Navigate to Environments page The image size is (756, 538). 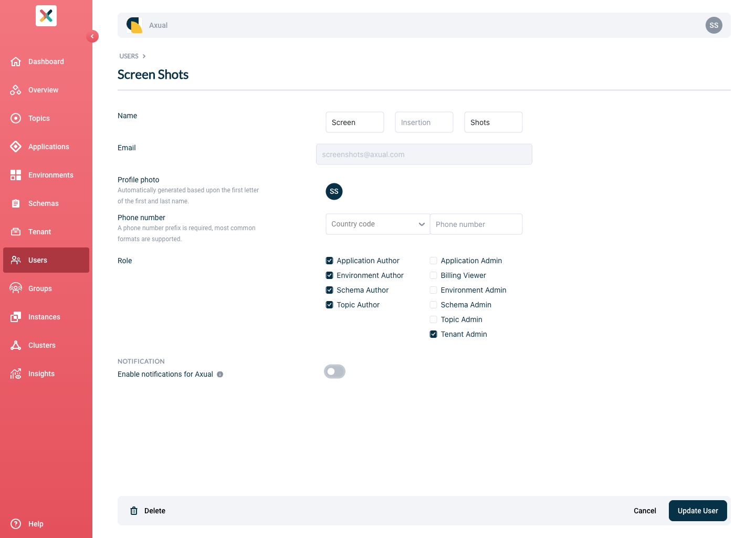[x=46, y=175]
